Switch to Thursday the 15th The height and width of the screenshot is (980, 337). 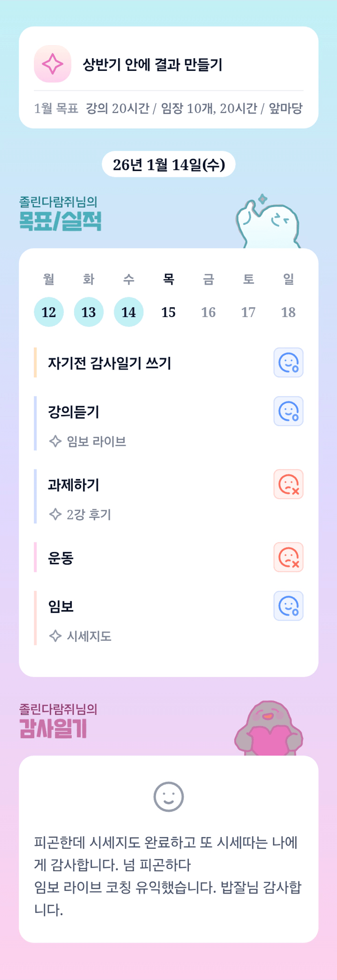click(168, 312)
